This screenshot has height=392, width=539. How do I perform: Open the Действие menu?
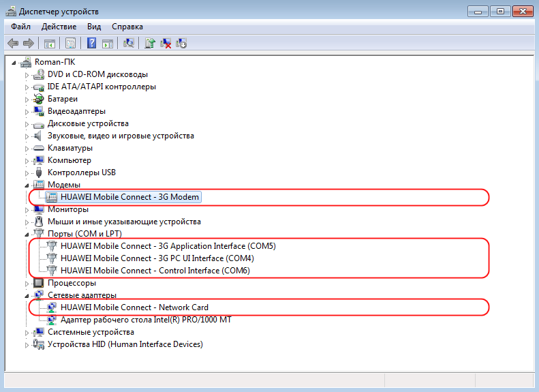point(59,27)
